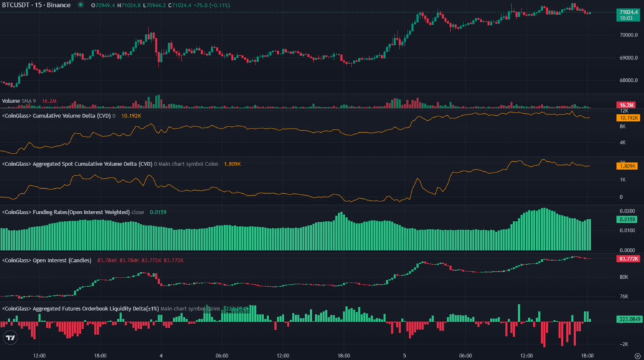Click date label 4 on time axis
644x360 pixels.
pos(161,356)
